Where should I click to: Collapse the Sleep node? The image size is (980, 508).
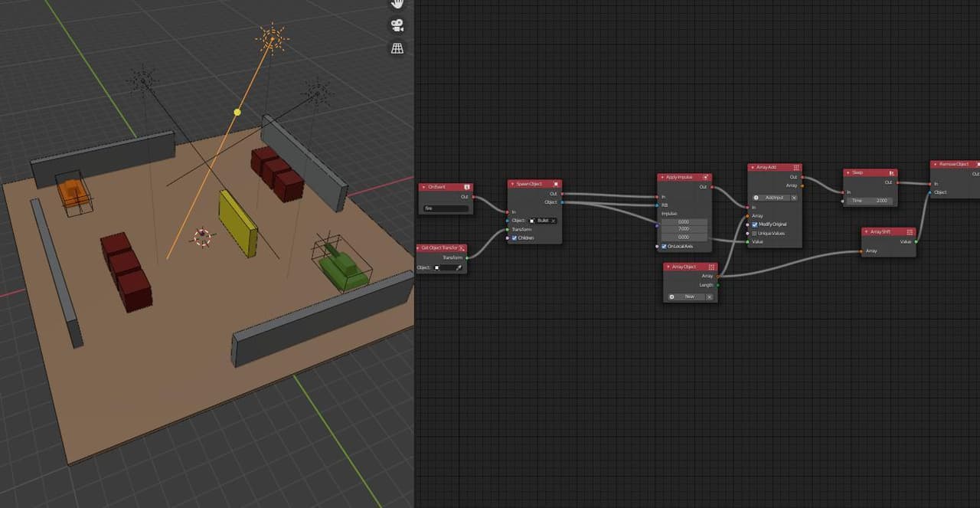click(x=848, y=172)
